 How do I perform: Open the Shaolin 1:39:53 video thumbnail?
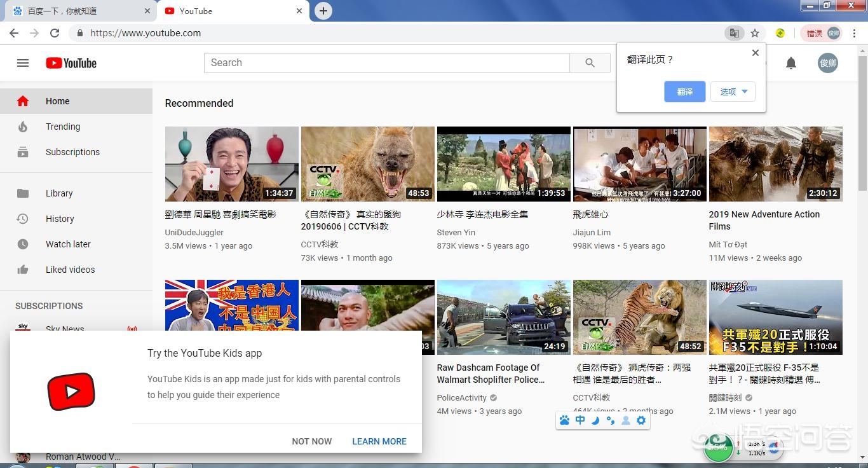[x=504, y=164]
